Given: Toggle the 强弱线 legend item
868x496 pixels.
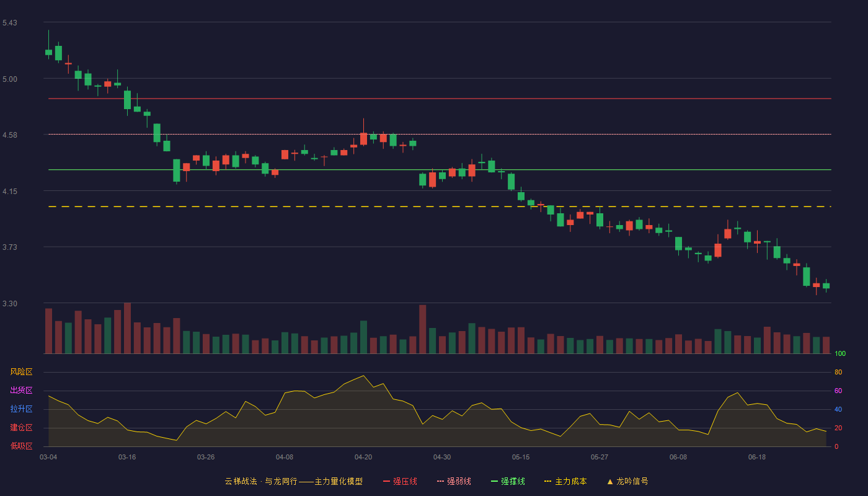Looking at the screenshot, I should point(454,481).
